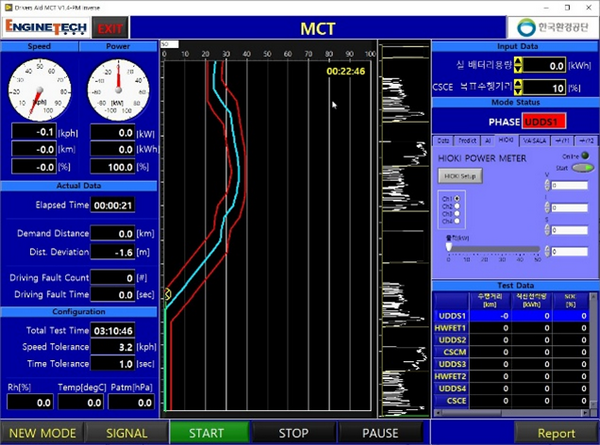Click the HIOKI Online indicator LED
600x445 pixels.
tap(585, 156)
